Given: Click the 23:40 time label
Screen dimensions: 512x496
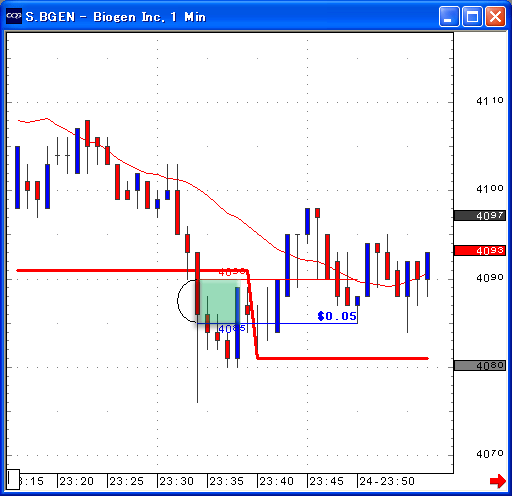Looking at the screenshot, I should coord(276,481).
